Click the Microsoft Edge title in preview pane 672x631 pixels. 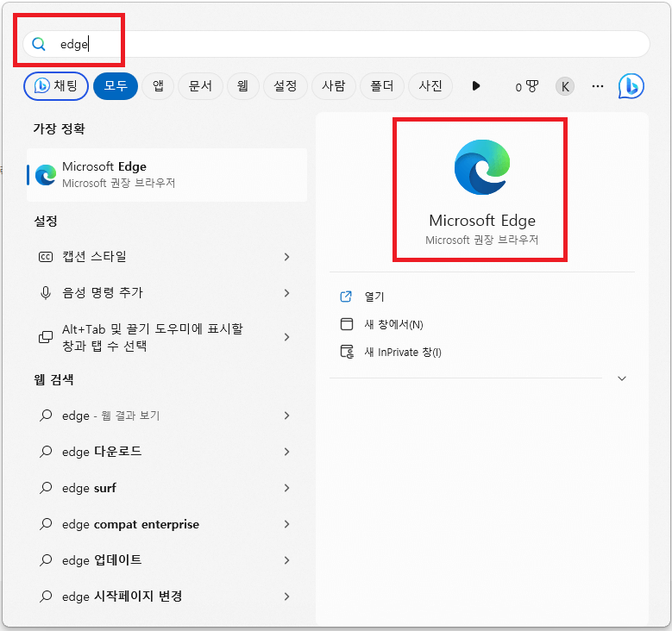[x=482, y=221]
